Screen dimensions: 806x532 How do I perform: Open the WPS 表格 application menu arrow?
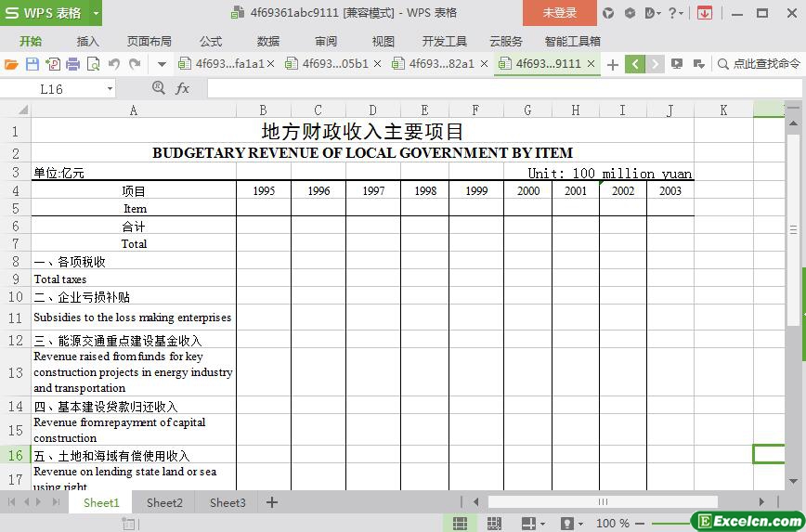(x=96, y=13)
